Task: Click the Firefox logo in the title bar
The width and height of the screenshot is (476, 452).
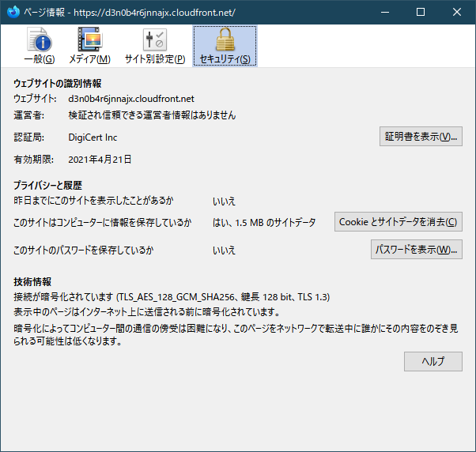Action: [12, 12]
